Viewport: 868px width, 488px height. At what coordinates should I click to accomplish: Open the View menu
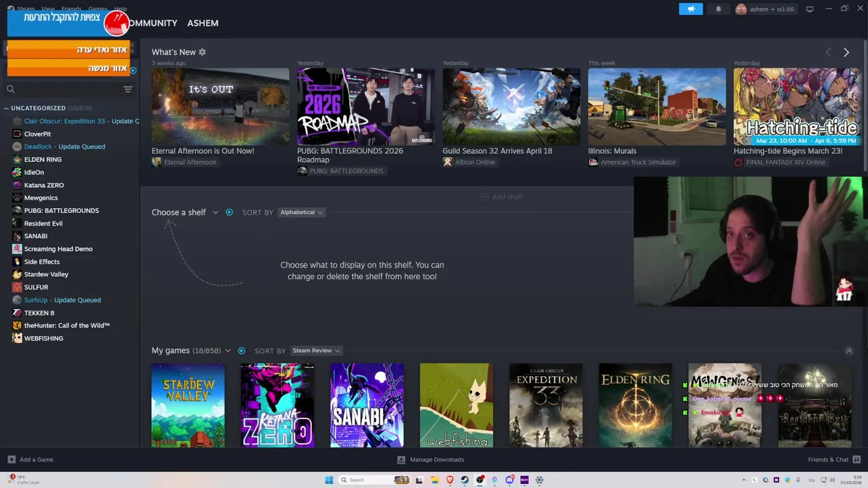(48, 9)
